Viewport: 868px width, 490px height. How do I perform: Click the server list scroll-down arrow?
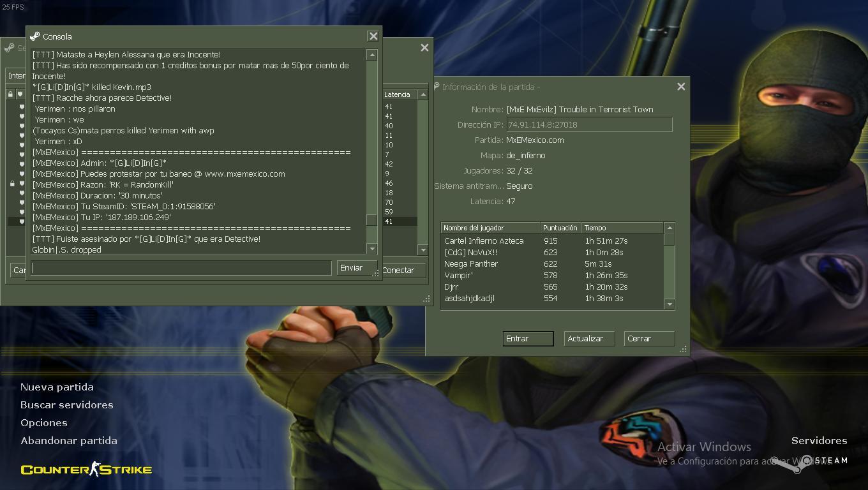click(x=423, y=249)
